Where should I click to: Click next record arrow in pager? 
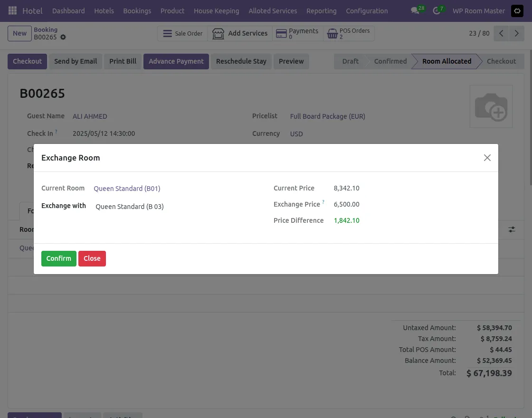point(517,33)
